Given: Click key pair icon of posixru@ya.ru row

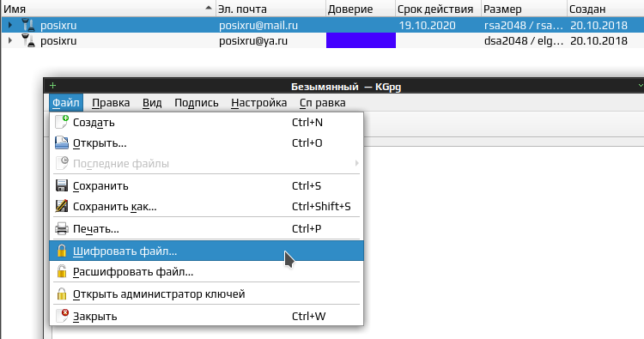Looking at the screenshot, I should pyautogui.click(x=28, y=40).
